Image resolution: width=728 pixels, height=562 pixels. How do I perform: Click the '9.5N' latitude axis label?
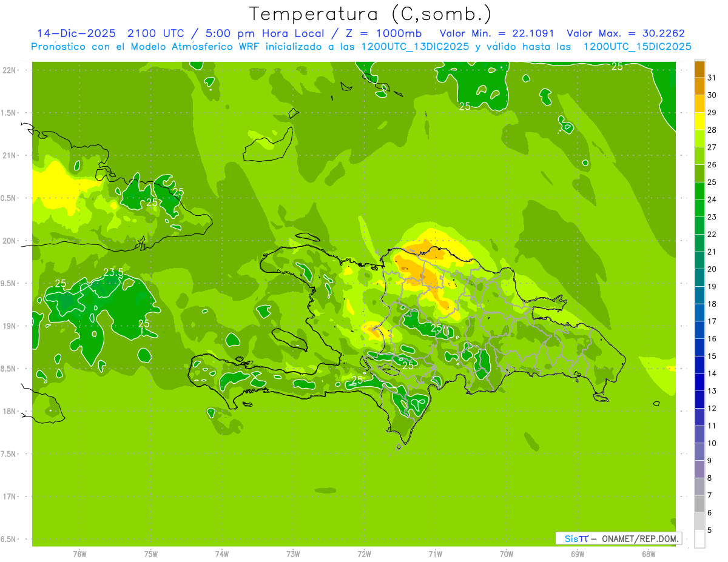point(9,283)
